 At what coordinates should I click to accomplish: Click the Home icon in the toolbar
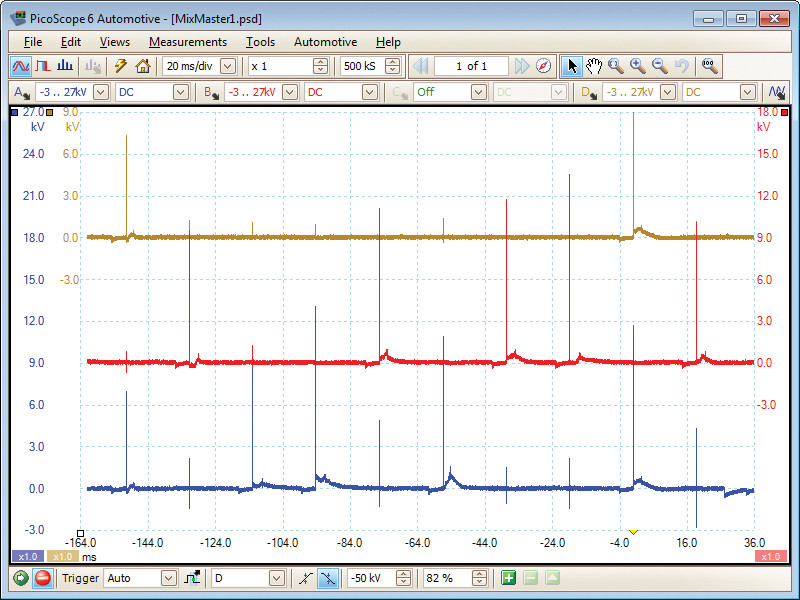143,66
